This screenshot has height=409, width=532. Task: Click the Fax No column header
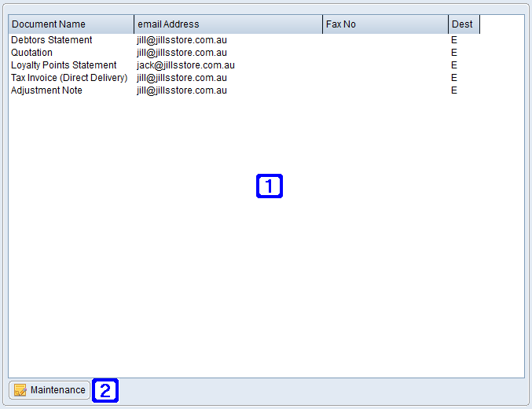pyautogui.click(x=385, y=24)
